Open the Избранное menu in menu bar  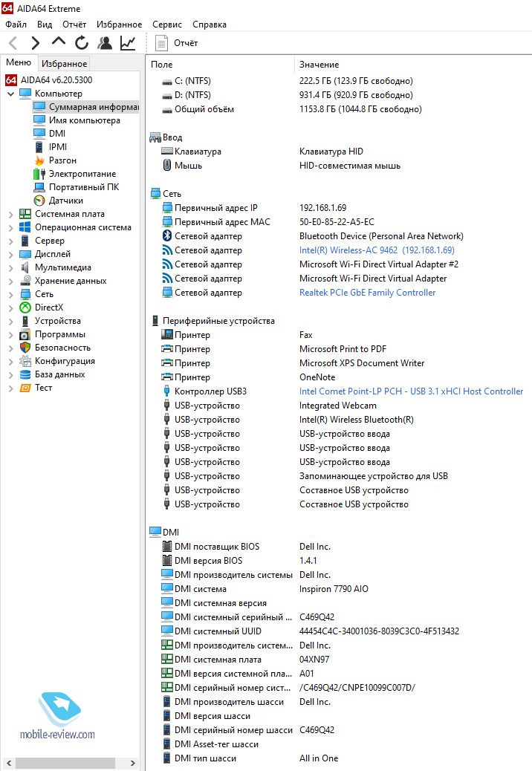119,24
